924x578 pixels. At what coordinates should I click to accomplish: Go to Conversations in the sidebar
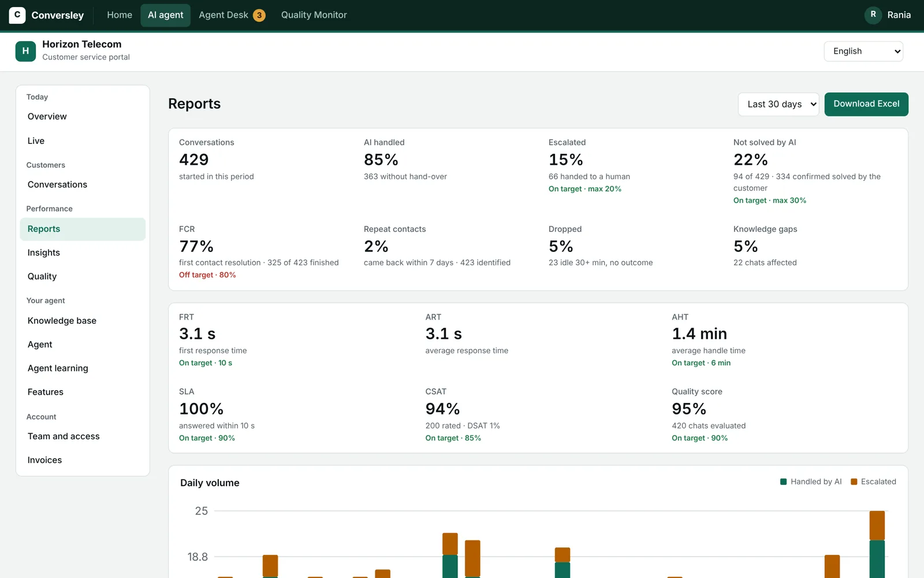click(83, 185)
